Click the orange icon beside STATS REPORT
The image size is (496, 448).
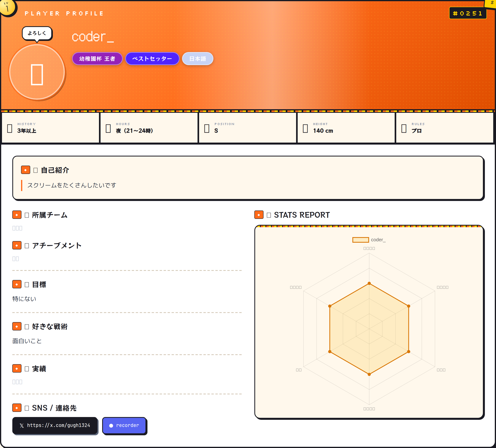[259, 215]
